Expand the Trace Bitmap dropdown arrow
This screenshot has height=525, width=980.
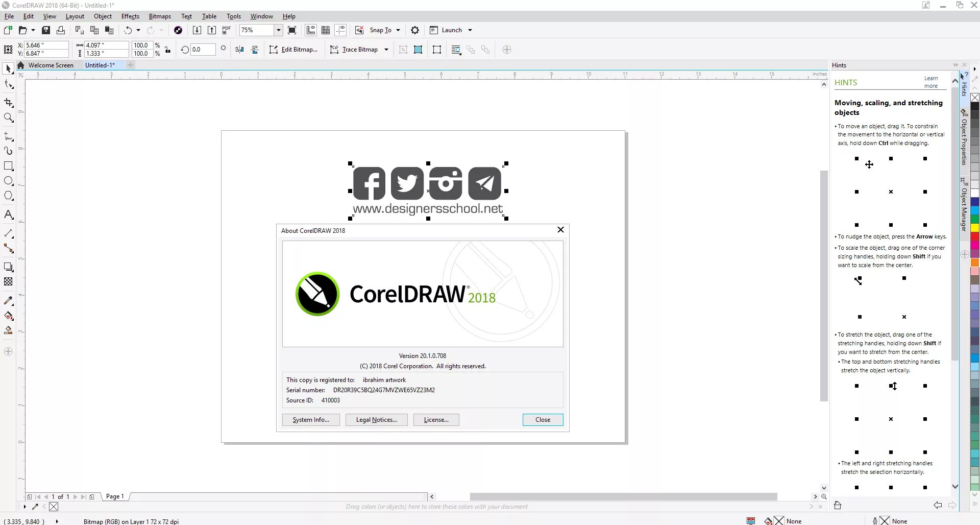tap(386, 50)
